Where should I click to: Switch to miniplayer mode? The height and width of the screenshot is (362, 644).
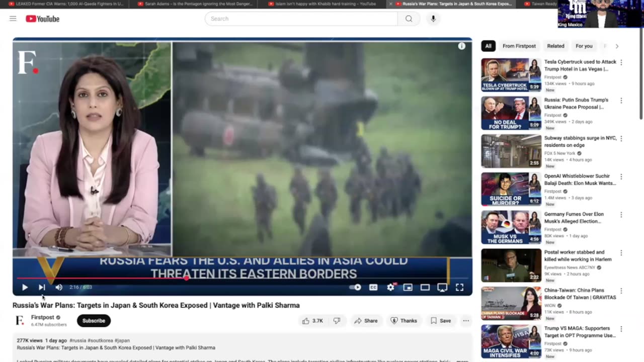pos(408,287)
